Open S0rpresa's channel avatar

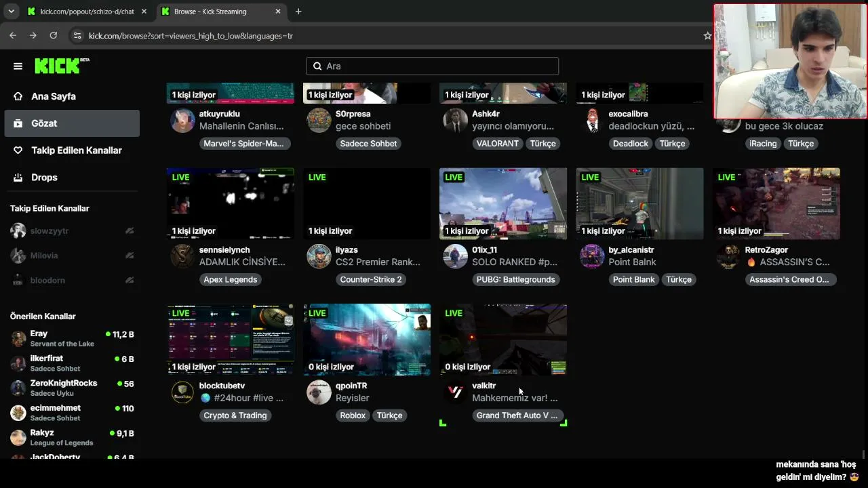319,121
